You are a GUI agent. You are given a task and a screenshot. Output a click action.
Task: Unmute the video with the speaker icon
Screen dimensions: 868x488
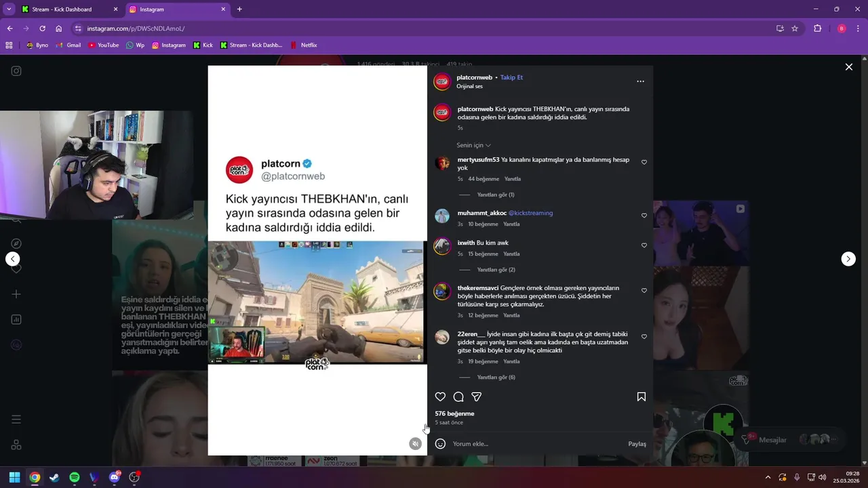(x=416, y=444)
